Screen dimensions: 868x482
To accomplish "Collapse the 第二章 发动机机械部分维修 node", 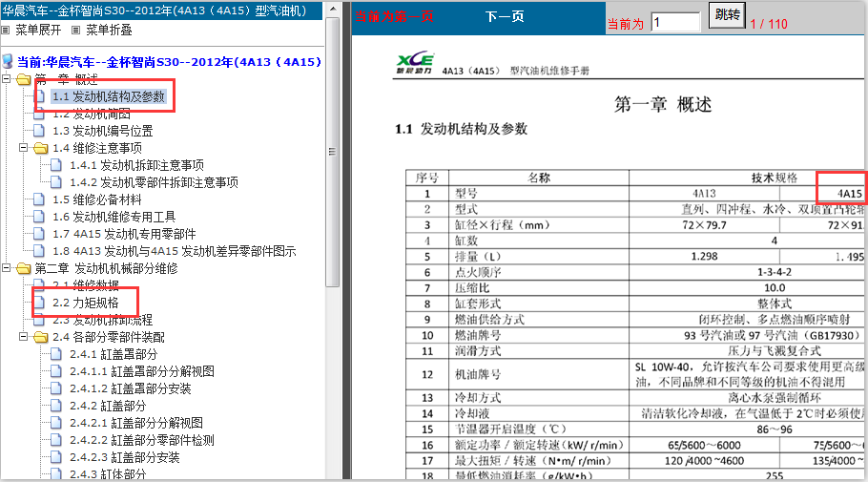I will [x=6, y=268].
